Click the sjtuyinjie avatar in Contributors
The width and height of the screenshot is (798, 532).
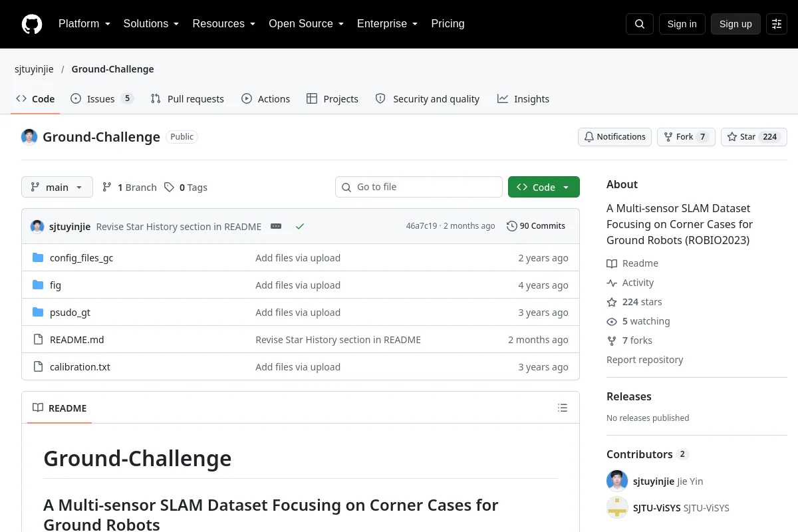coord(617,481)
